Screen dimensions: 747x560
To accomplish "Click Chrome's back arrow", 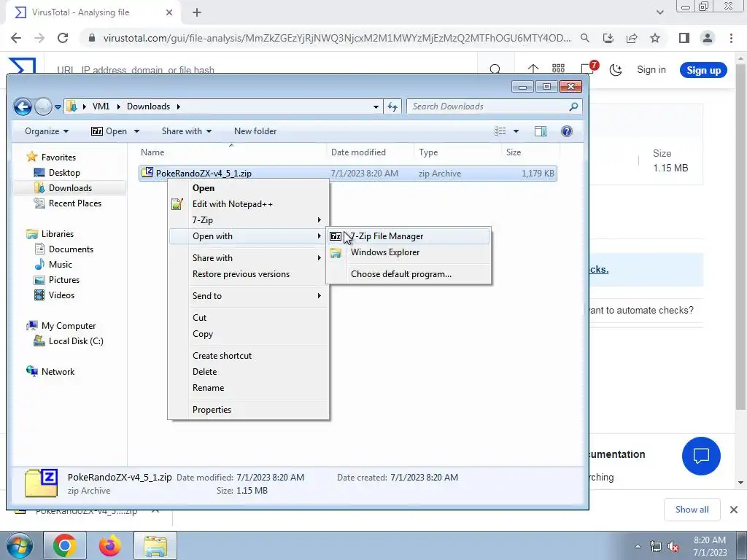I will pos(16,38).
